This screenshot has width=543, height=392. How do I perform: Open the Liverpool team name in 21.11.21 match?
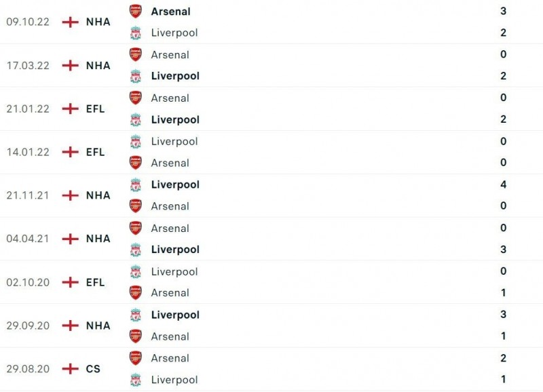[175, 184]
